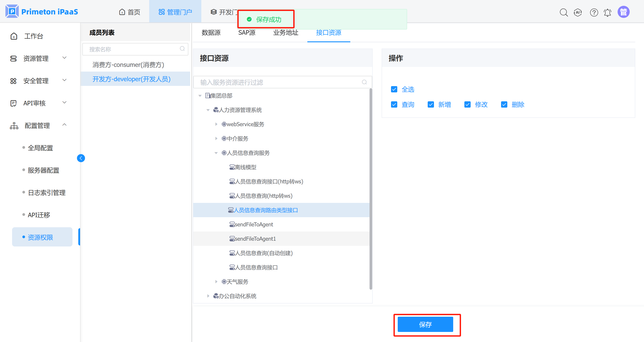Expand the webService服务 tree node
The height and width of the screenshot is (342, 644).
216,124
